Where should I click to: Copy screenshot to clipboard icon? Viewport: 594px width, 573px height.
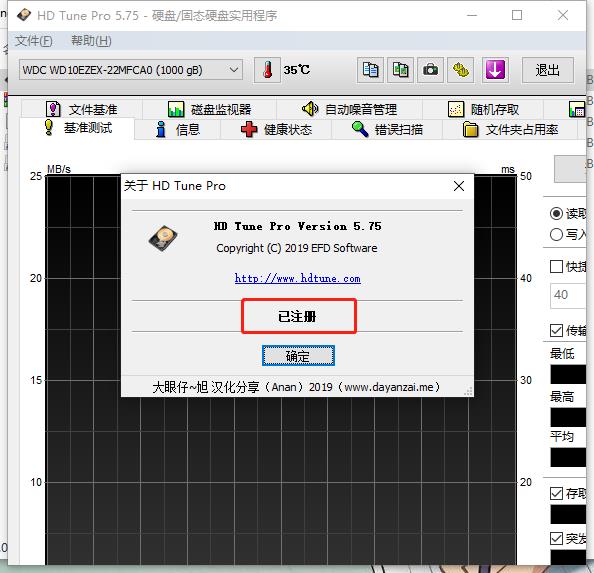click(400, 70)
